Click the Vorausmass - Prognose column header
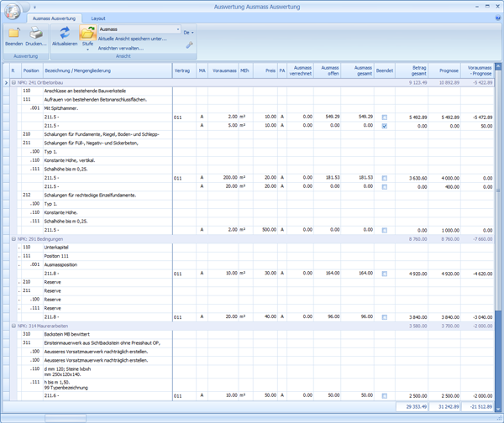This screenshot has width=504, height=423. coord(477,70)
